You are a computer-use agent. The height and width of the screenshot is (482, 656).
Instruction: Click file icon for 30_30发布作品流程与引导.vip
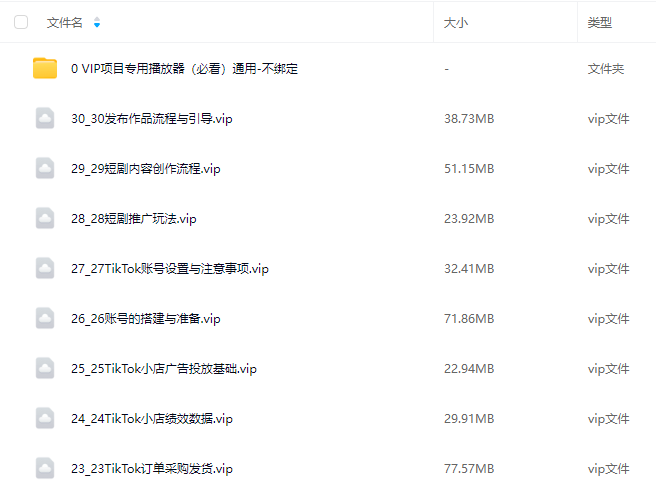(x=45, y=118)
